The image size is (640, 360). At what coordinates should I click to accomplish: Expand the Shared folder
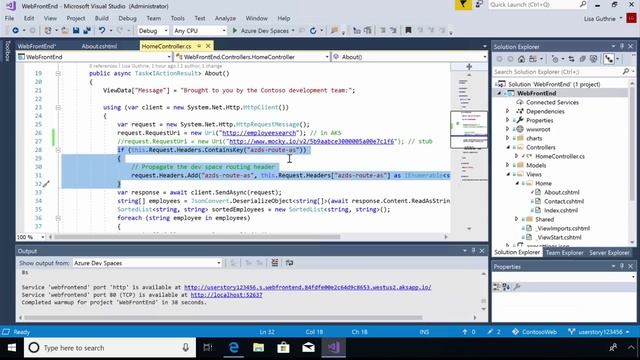tap(516, 219)
